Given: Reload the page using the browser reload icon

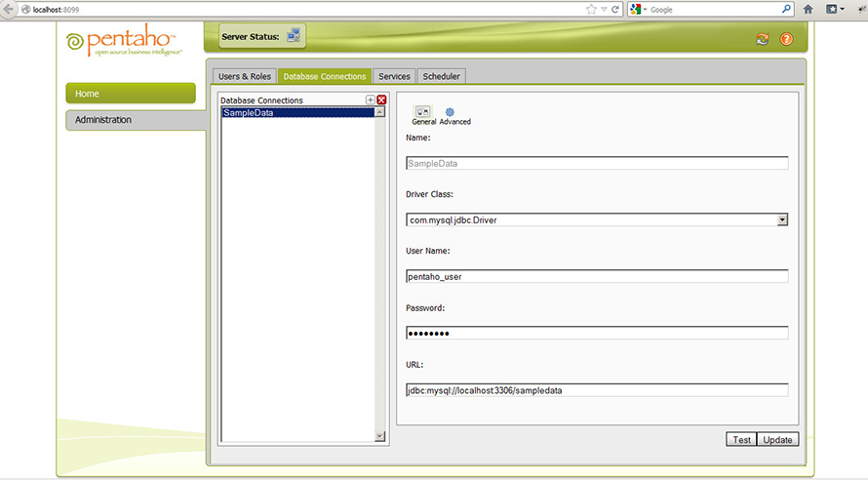Looking at the screenshot, I should pos(615,10).
